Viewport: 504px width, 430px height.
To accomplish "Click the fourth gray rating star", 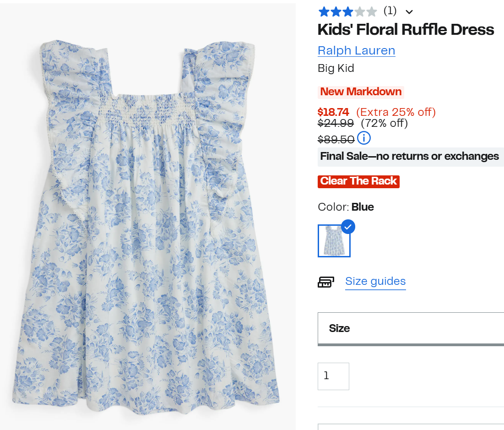I will point(359,12).
